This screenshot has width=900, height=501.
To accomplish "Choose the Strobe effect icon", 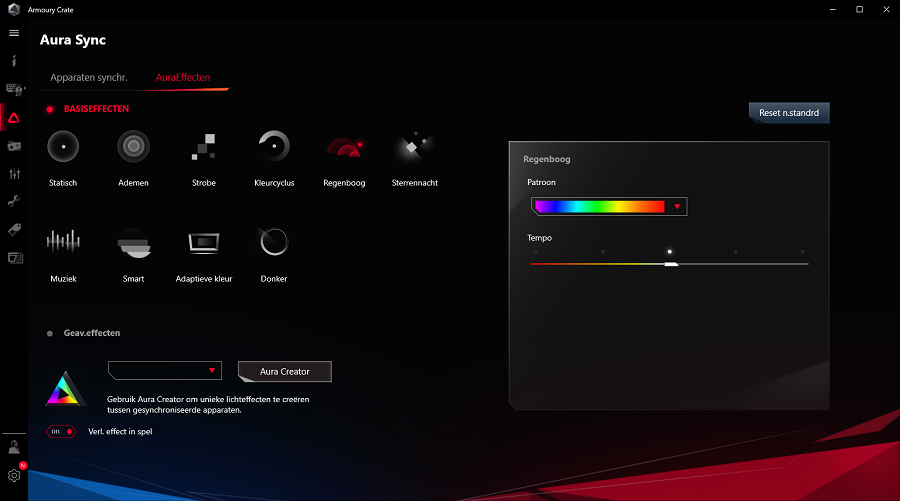I will [x=204, y=147].
